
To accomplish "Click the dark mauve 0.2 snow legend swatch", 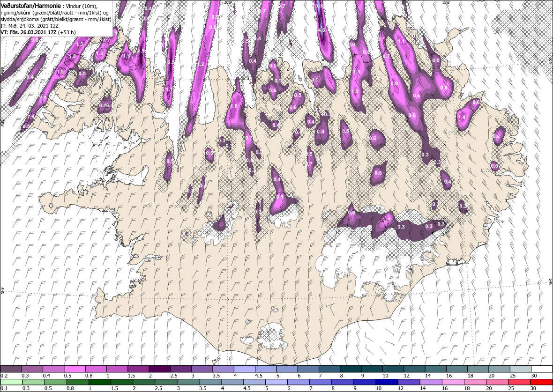I will click(x=11, y=369).
